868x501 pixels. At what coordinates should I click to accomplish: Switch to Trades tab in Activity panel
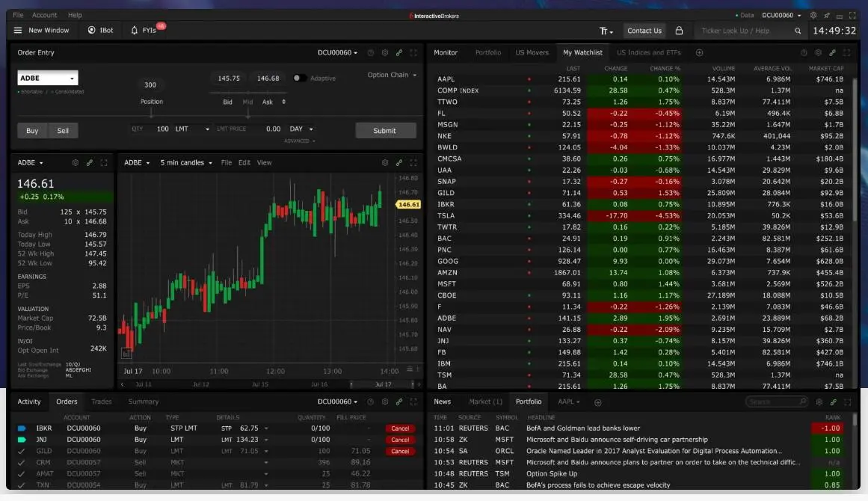pos(101,402)
